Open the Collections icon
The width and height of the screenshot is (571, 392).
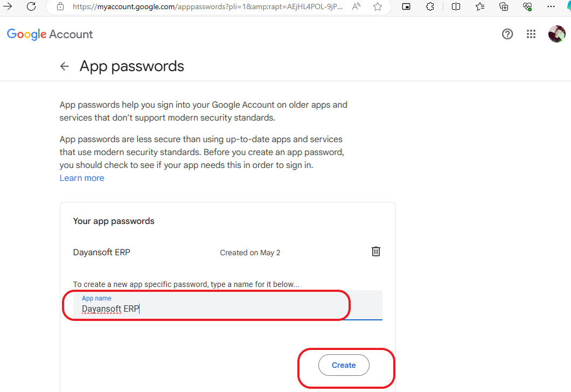[x=504, y=6]
